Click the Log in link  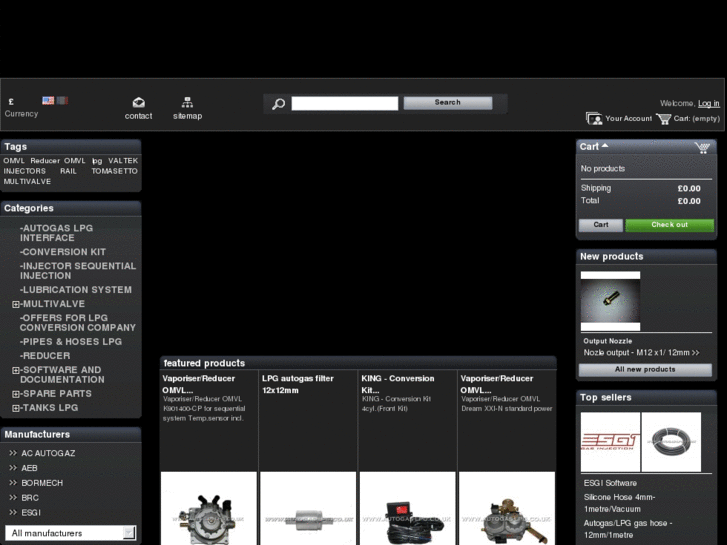tap(708, 104)
